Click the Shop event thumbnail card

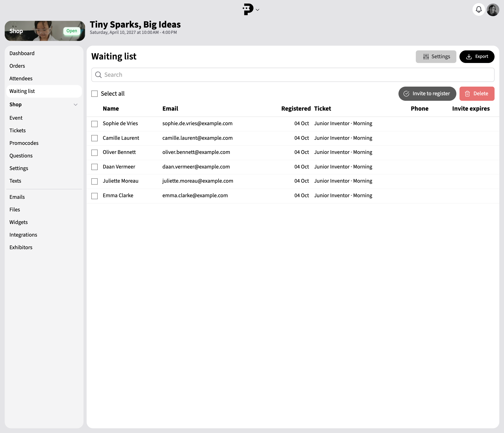tap(45, 31)
